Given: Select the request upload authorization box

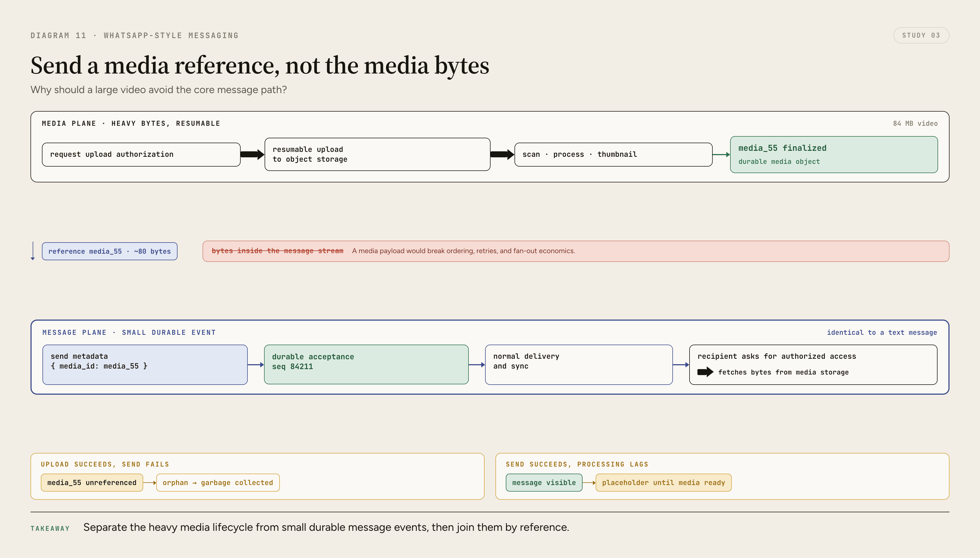Looking at the screenshot, I should (x=141, y=154).
